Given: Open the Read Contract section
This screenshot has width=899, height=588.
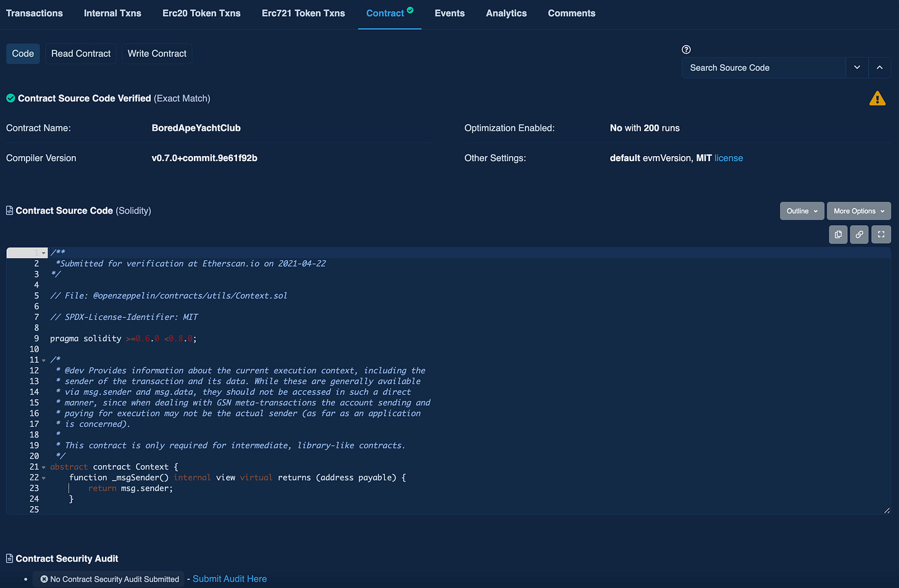Looking at the screenshot, I should point(81,54).
